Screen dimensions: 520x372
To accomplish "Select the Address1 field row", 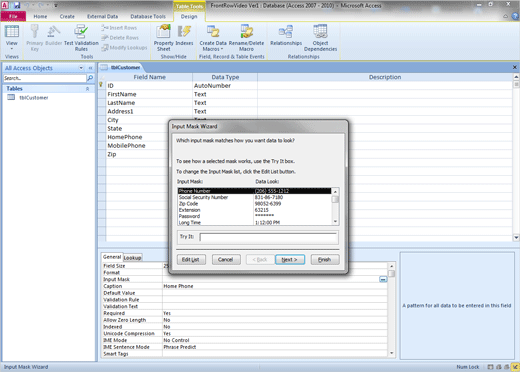I will pos(309,111).
